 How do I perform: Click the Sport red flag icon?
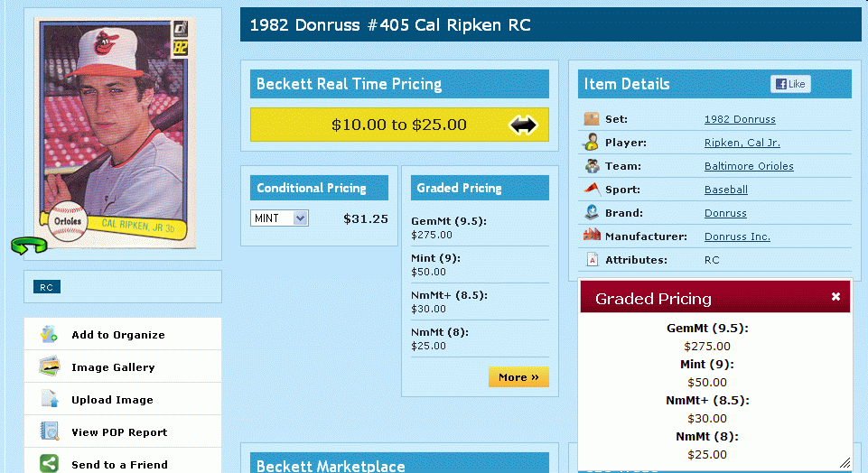(x=592, y=190)
